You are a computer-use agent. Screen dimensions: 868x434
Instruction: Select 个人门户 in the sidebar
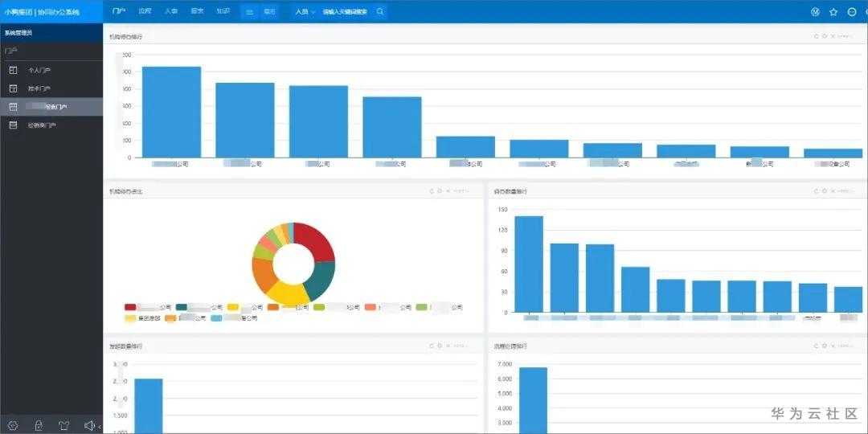(51, 70)
